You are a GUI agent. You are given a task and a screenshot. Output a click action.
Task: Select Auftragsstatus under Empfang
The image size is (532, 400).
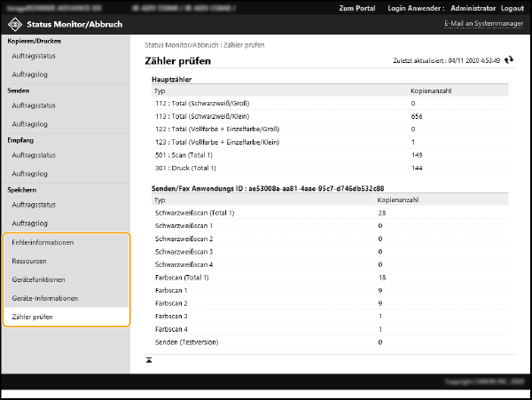tap(34, 155)
